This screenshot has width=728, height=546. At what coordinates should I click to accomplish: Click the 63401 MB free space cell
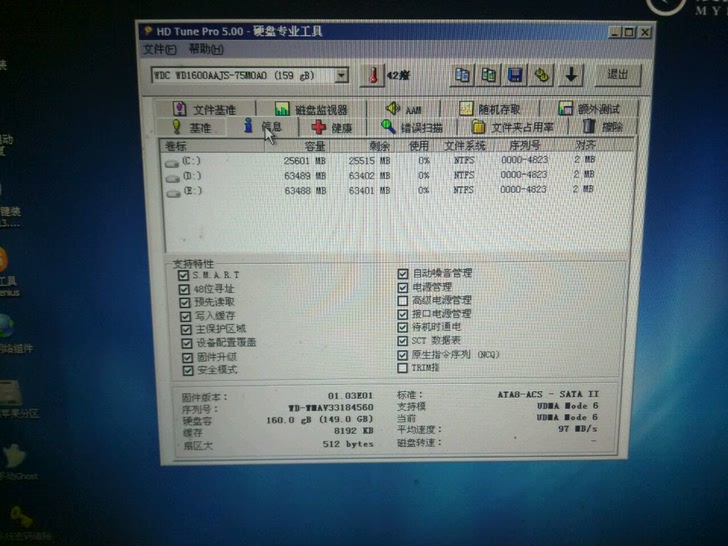[x=370, y=190]
